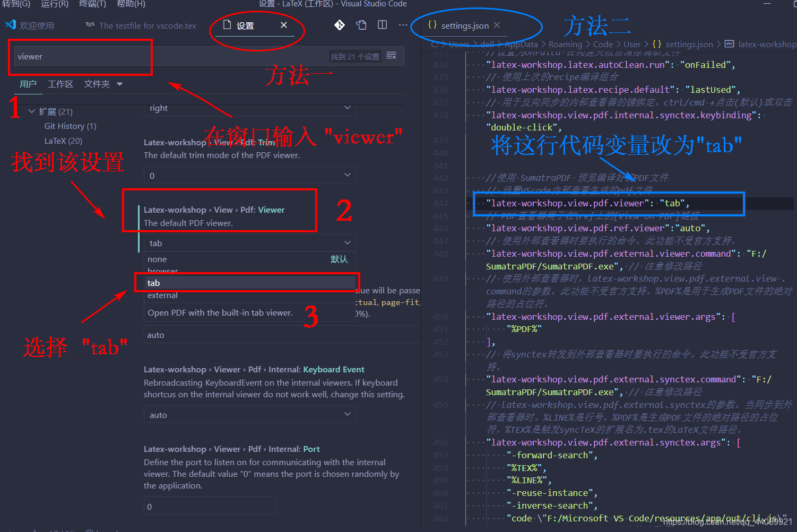Click the Users breadcrumb segment
The width and height of the screenshot is (797, 532).
tap(458, 44)
